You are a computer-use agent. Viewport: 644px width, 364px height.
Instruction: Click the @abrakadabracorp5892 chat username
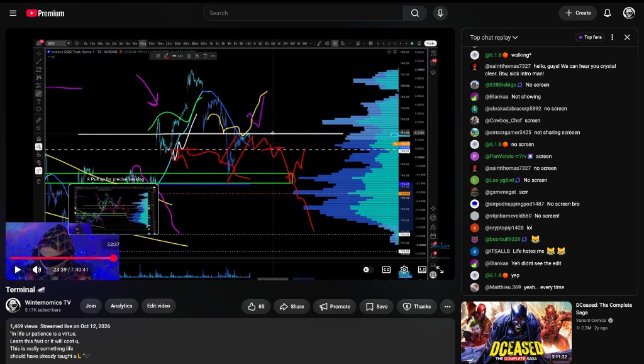tap(513, 109)
